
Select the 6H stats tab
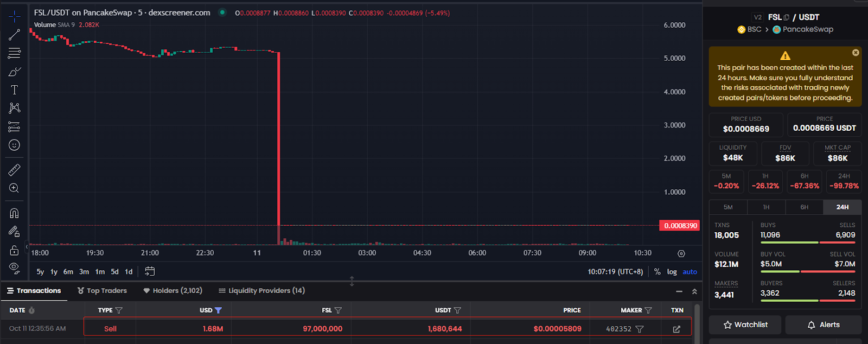[804, 207]
